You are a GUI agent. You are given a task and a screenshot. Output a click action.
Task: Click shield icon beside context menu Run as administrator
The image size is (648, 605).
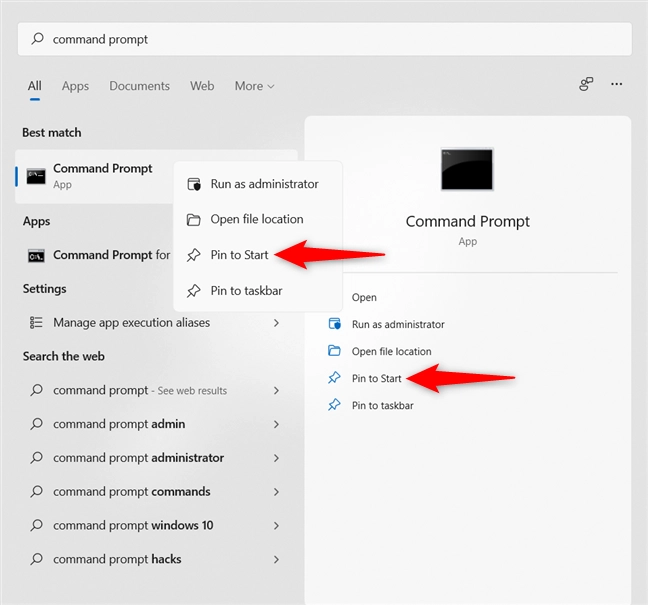(x=194, y=184)
